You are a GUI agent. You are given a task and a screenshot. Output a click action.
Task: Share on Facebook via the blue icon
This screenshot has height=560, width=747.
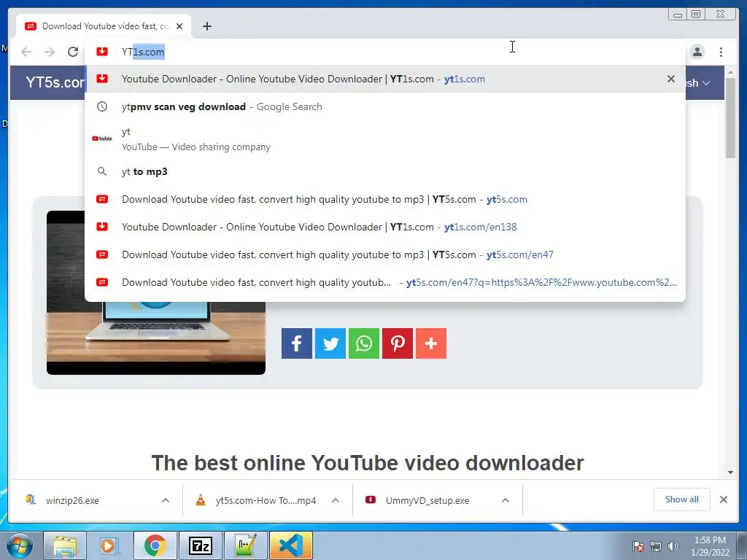[x=297, y=343]
